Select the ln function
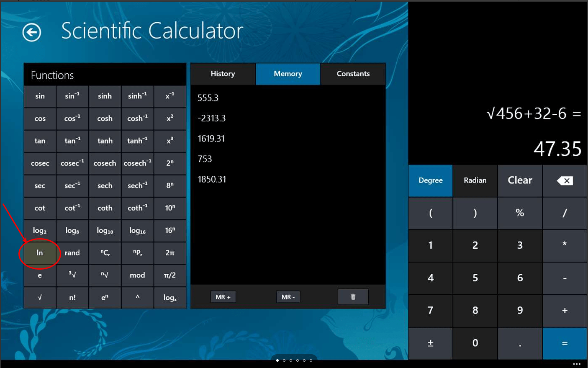The height and width of the screenshot is (368, 588). (x=40, y=252)
